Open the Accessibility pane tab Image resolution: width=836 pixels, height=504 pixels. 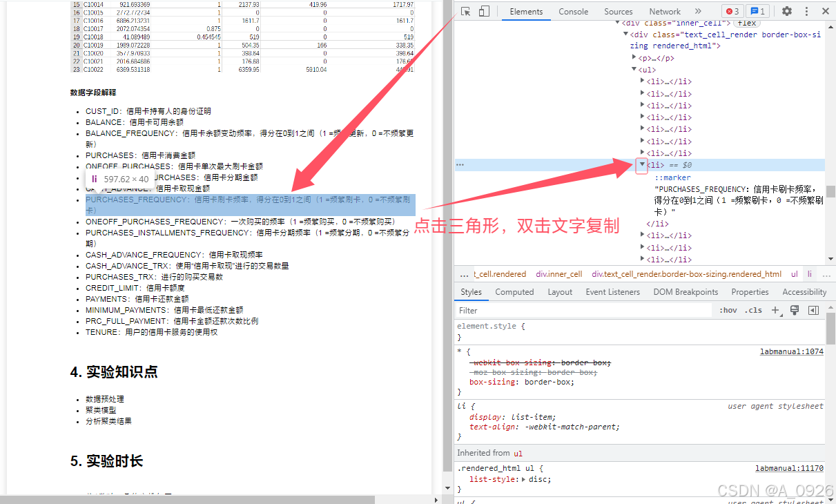(804, 292)
